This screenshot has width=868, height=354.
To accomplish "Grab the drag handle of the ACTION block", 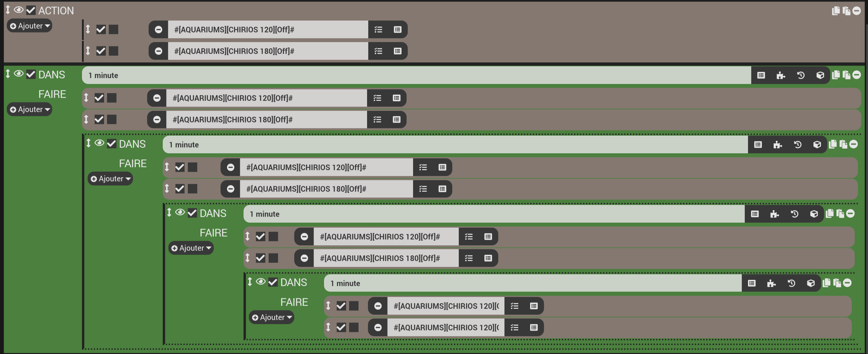I will (x=8, y=10).
